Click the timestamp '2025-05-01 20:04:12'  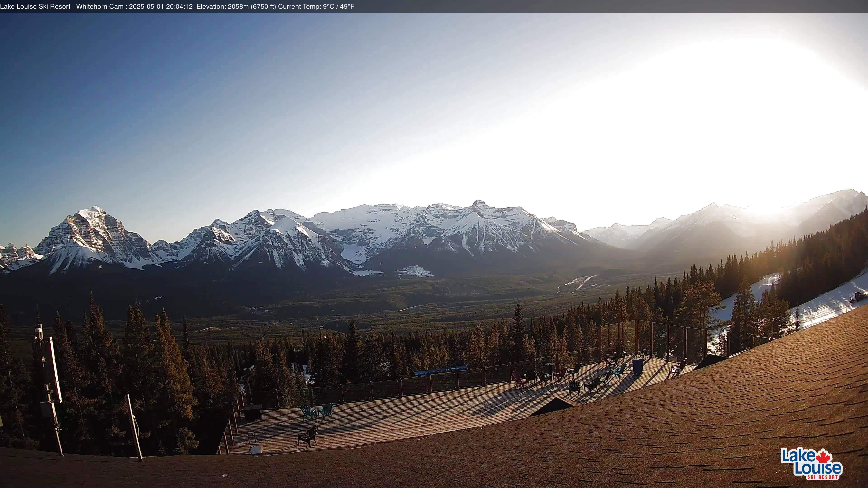(161, 6)
